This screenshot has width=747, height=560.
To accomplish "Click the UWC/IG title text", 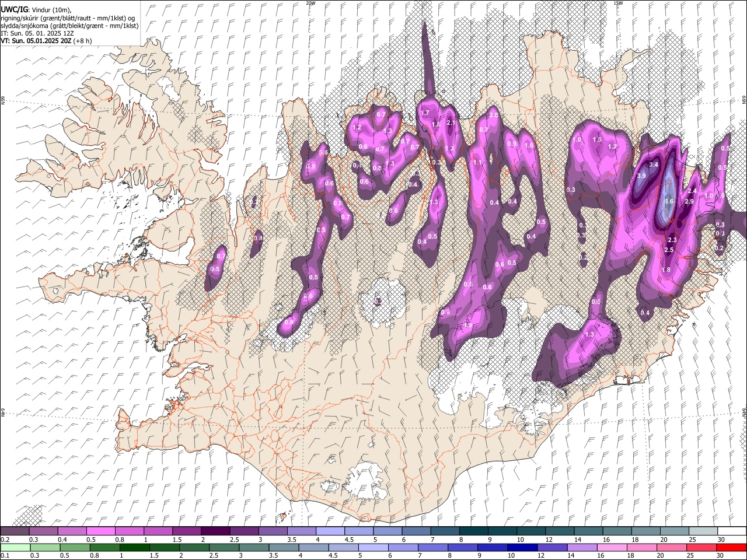I will tap(14, 10).
